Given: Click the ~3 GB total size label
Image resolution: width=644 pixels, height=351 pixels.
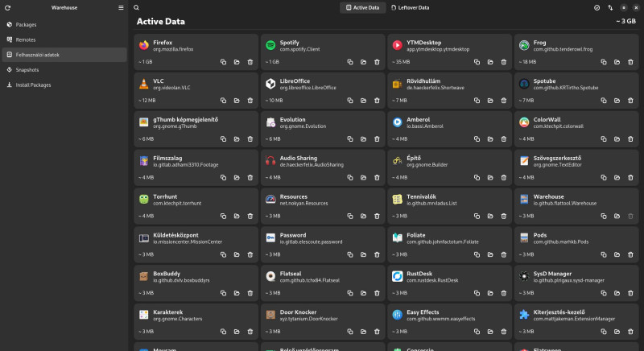Looking at the screenshot, I should point(626,22).
